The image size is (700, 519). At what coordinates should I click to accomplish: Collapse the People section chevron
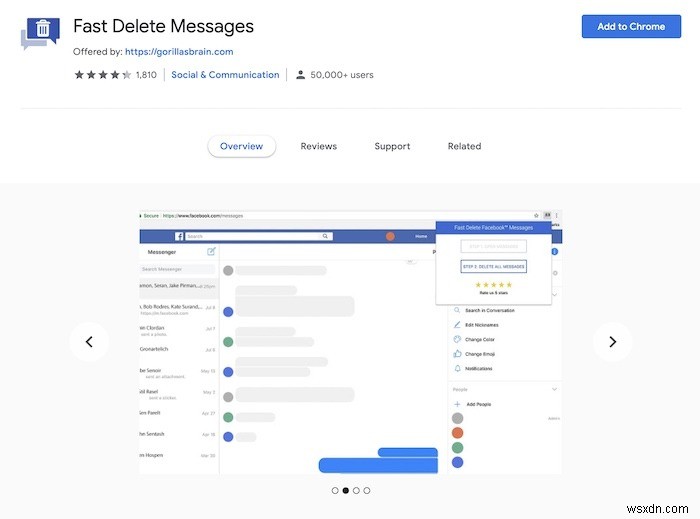(554, 389)
